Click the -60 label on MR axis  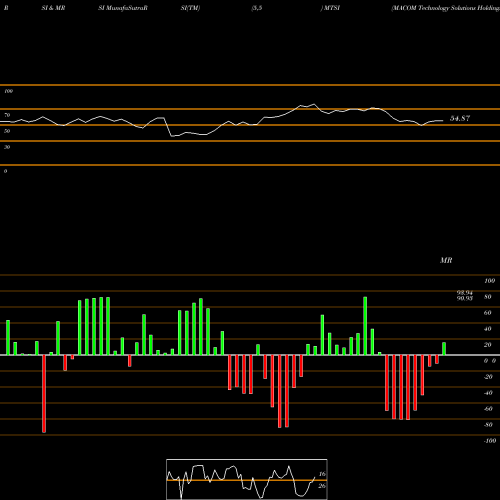tap(488, 409)
